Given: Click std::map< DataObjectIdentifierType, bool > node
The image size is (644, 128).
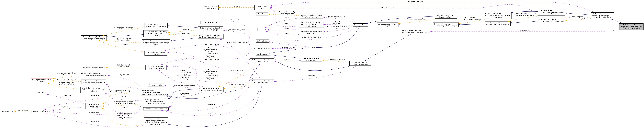Looking at the screenshot, I should pos(311,32).
